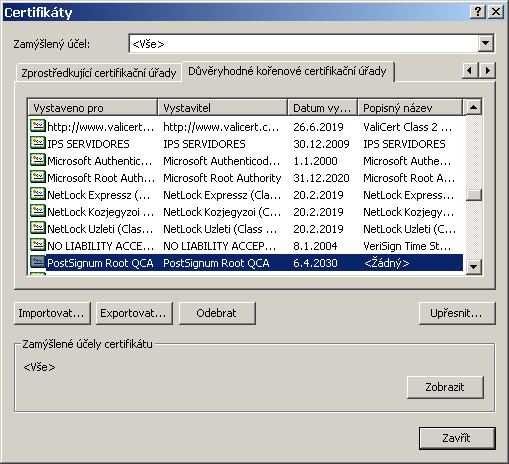The width and height of the screenshot is (509, 464).
Task: Select PostSignum Root QCA in Vystaveno pro column
Action: [100, 263]
